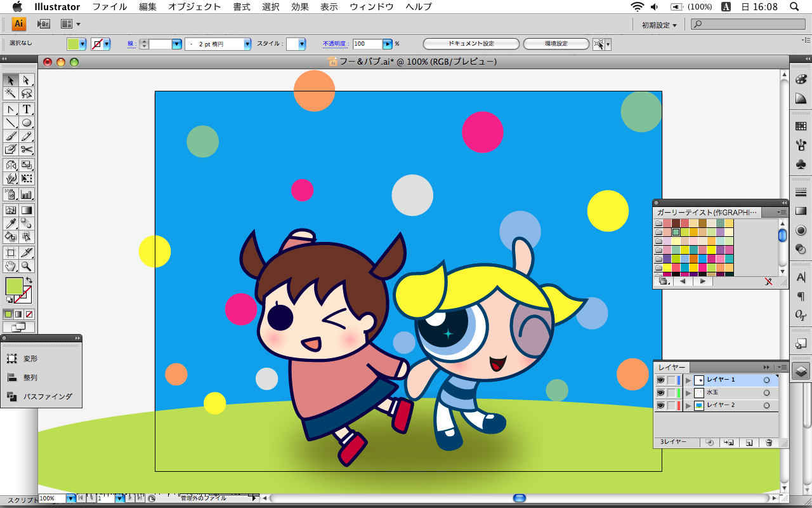Image resolution: width=812 pixels, height=508 pixels.
Task: Open the 初期設定 workspace dropdown
Action: coord(659,25)
